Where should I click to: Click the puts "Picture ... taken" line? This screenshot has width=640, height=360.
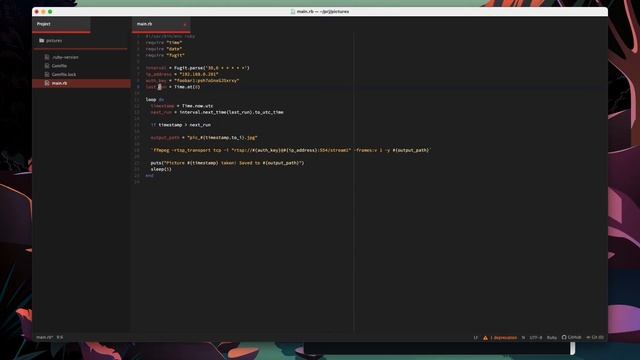point(227,163)
